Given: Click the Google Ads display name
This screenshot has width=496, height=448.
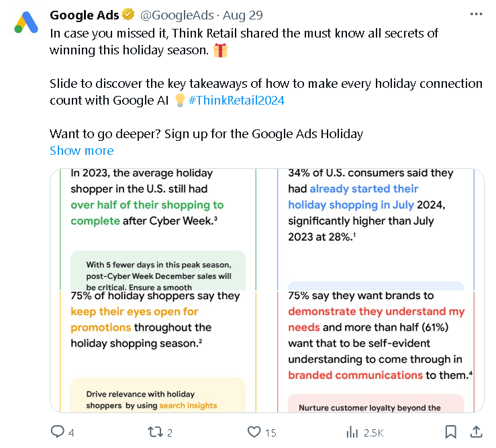Looking at the screenshot, I should 85,15.
